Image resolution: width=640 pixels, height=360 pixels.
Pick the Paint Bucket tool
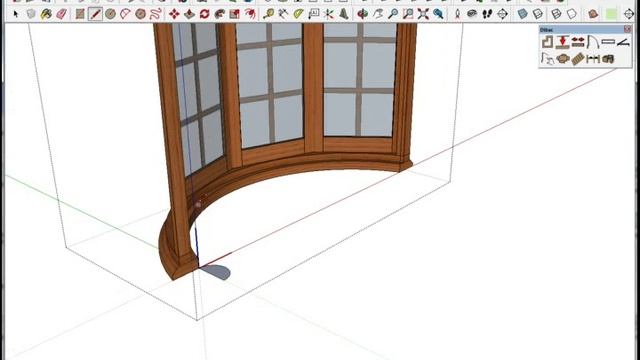point(46,14)
